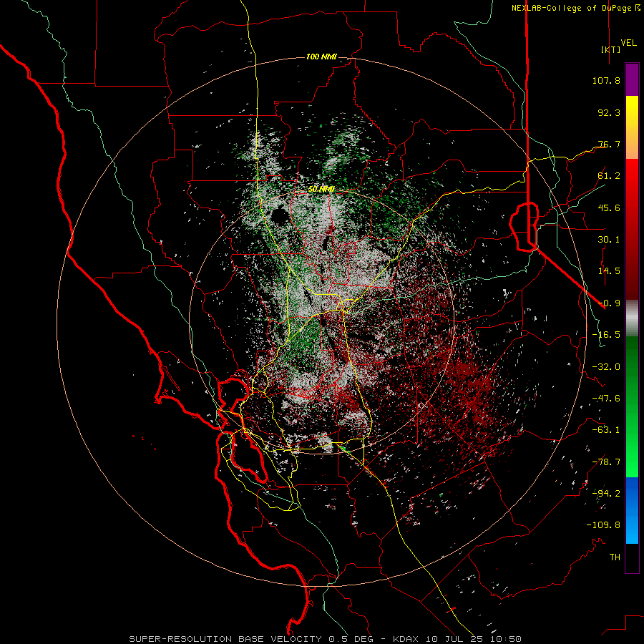This screenshot has height=644, width=644.
Task: Pick the purple segment of the color scale
Action: [x=632, y=80]
